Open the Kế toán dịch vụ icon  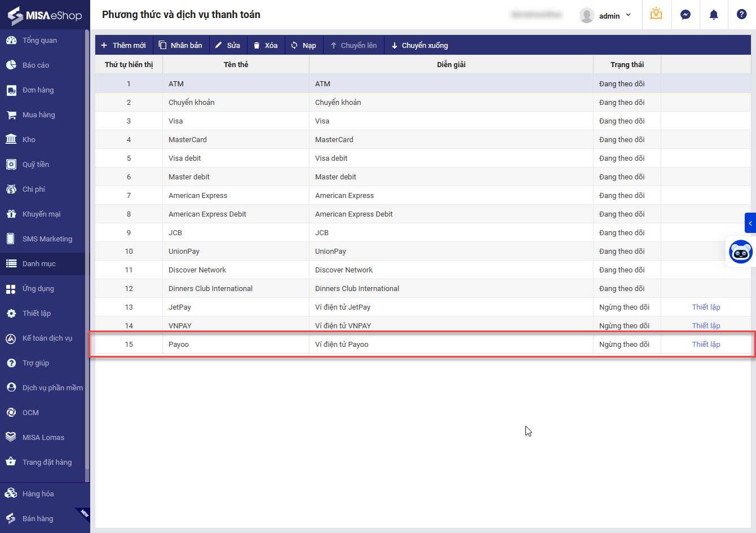pos(11,338)
